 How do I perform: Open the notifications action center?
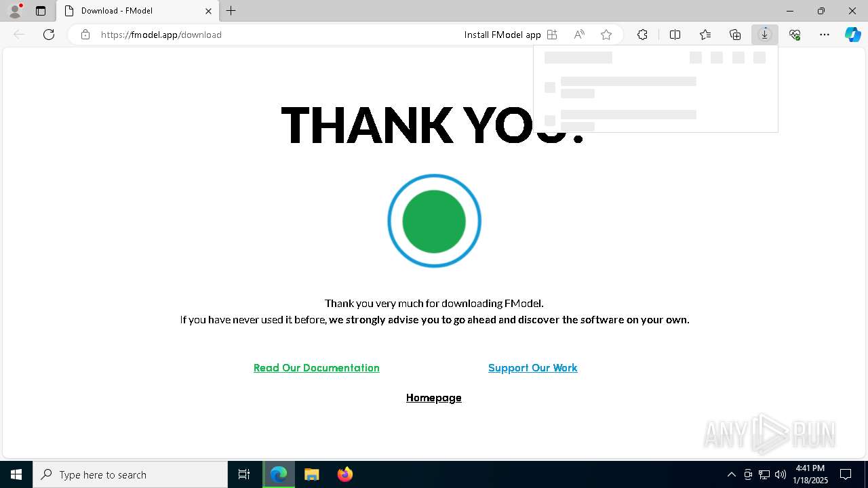click(846, 474)
